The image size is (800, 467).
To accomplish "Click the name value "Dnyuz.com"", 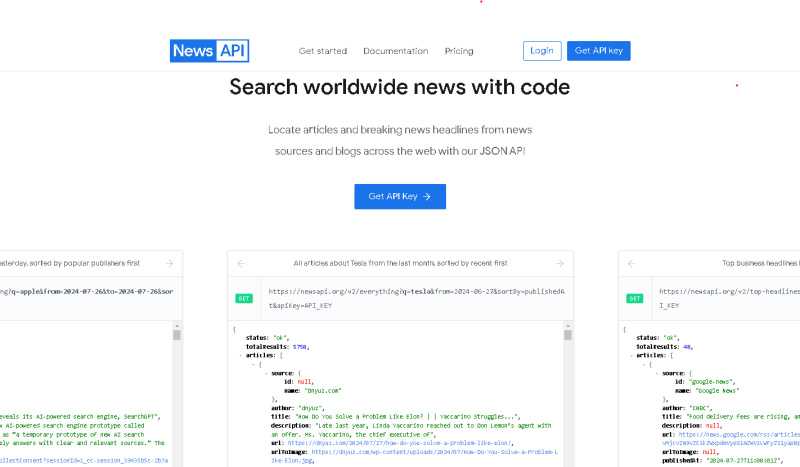I will 322,390.
